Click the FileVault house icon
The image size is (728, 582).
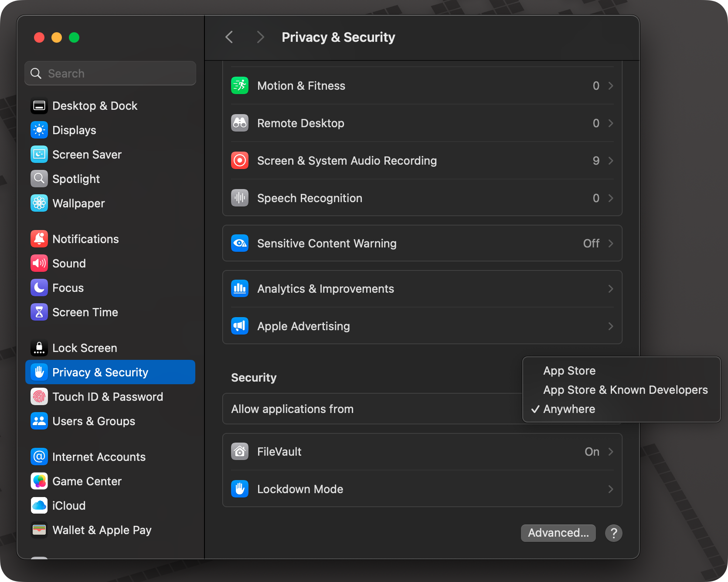pyautogui.click(x=240, y=452)
